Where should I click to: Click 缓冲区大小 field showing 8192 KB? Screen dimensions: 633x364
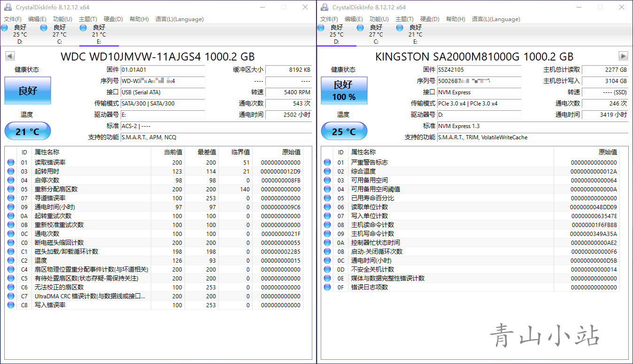(289, 69)
